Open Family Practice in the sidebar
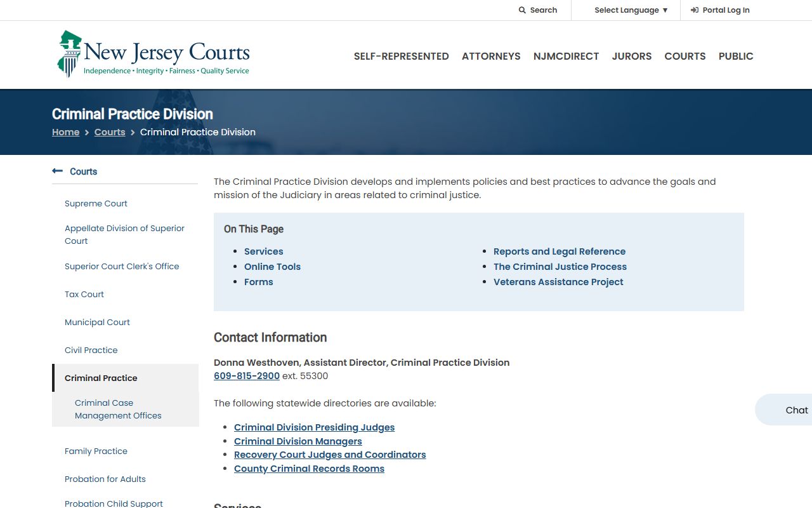812x508 pixels. tap(96, 451)
